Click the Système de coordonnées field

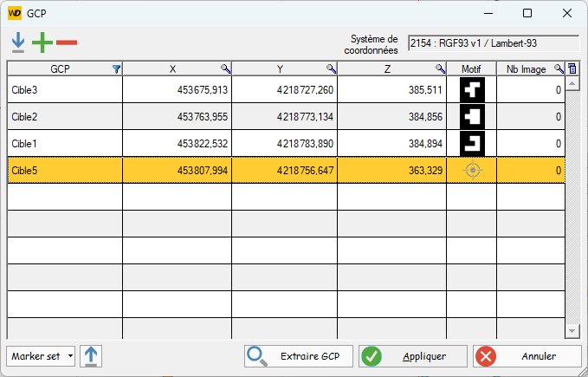pos(493,42)
